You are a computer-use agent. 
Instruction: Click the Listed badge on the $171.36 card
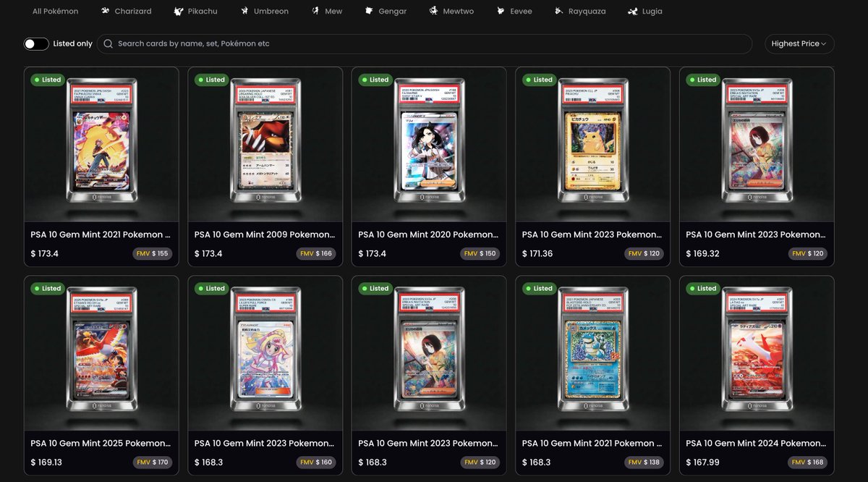(x=540, y=80)
